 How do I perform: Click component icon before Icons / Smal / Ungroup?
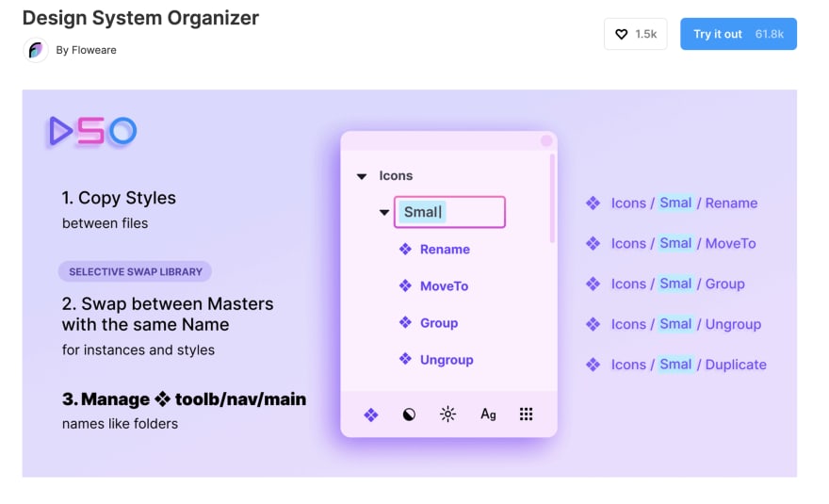tap(593, 324)
